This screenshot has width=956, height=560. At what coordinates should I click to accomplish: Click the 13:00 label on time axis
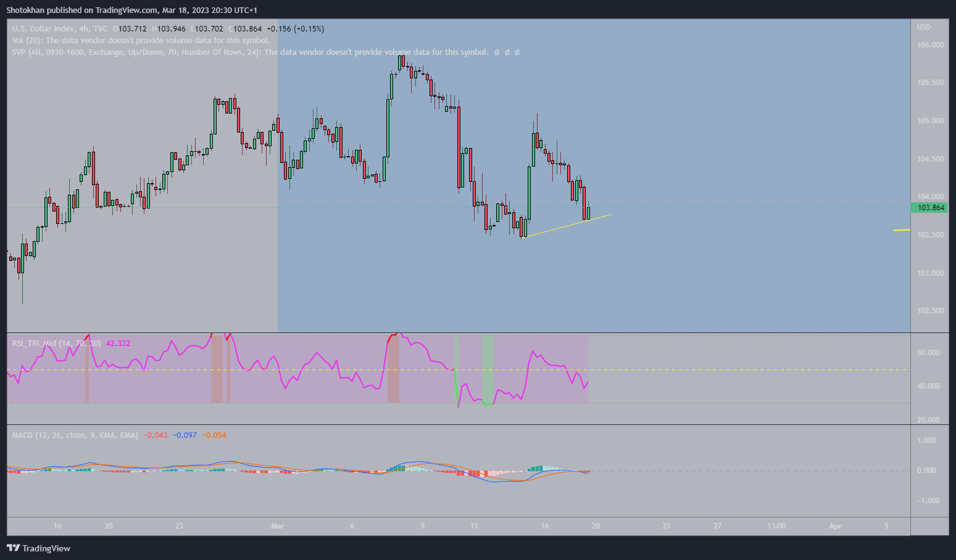(776, 526)
